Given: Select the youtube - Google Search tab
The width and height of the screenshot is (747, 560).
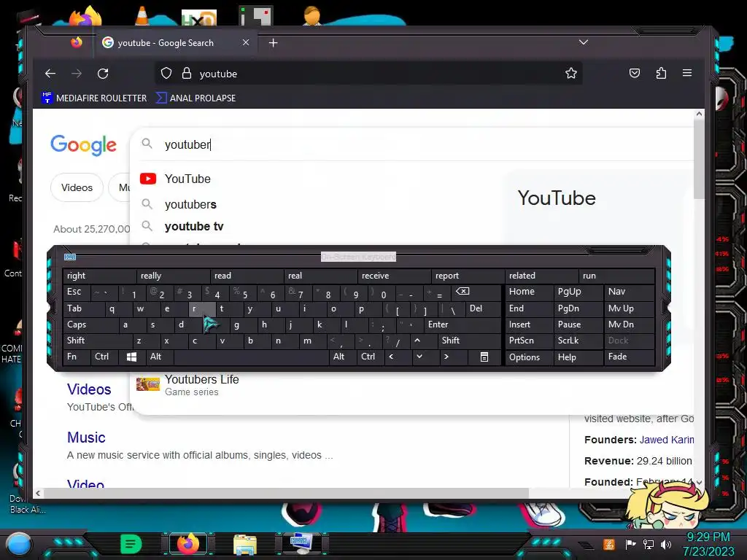Looking at the screenshot, I should pos(175,43).
